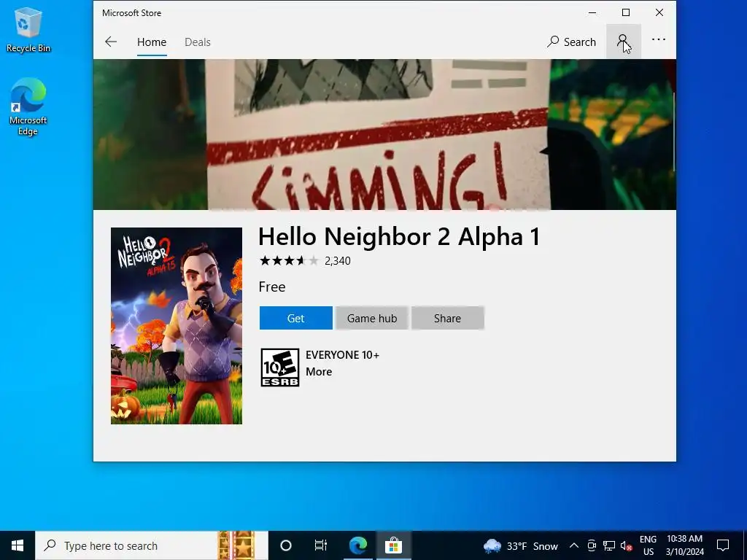Click the Share button
This screenshot has width=747, height=560.
447,318
